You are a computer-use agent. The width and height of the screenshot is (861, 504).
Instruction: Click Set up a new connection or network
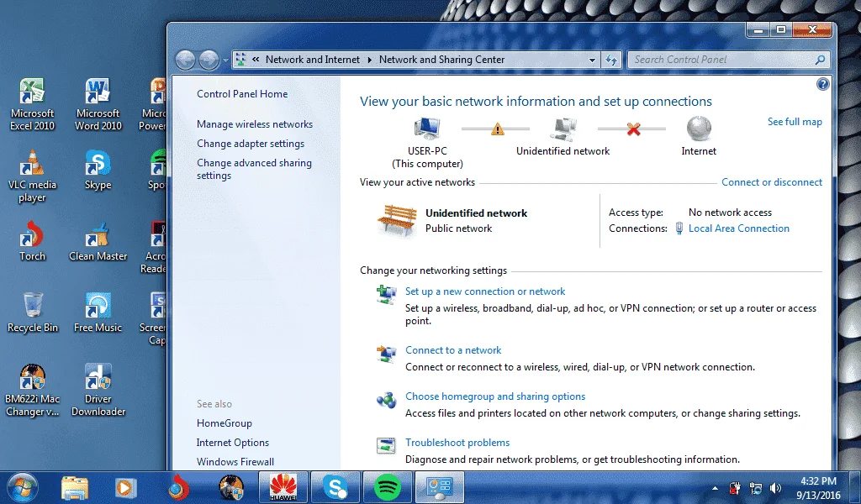pos(485,291)
